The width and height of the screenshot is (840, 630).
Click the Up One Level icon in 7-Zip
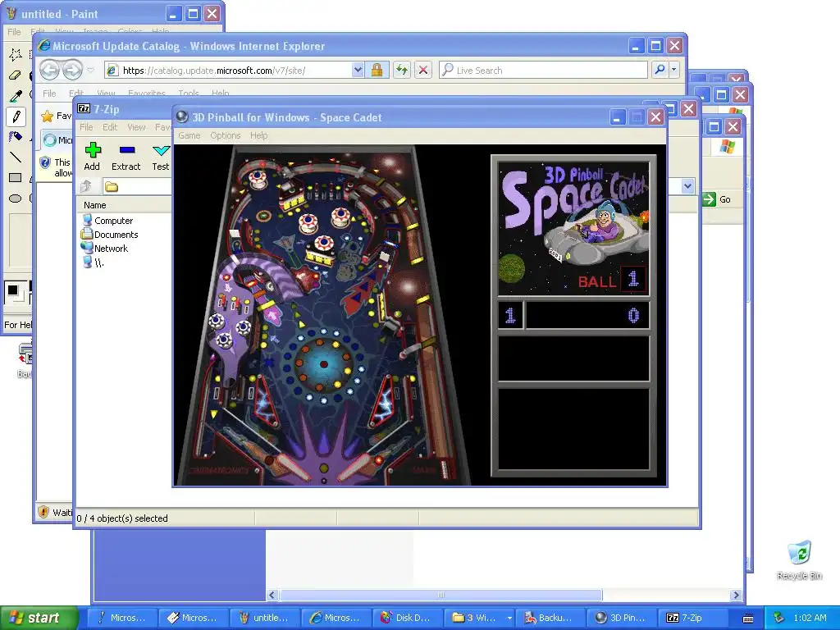(x=85, y=186)
